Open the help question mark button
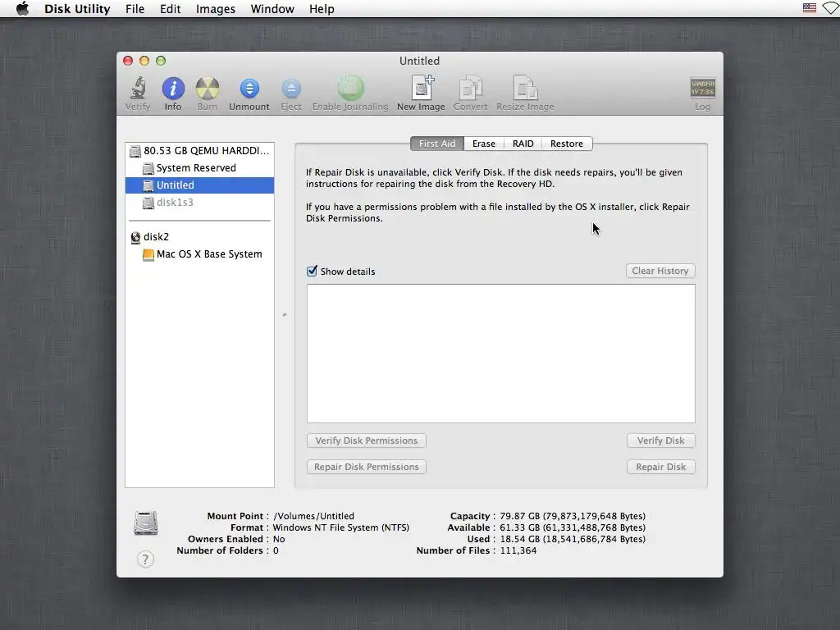The image size is (840, 630). 145,559
